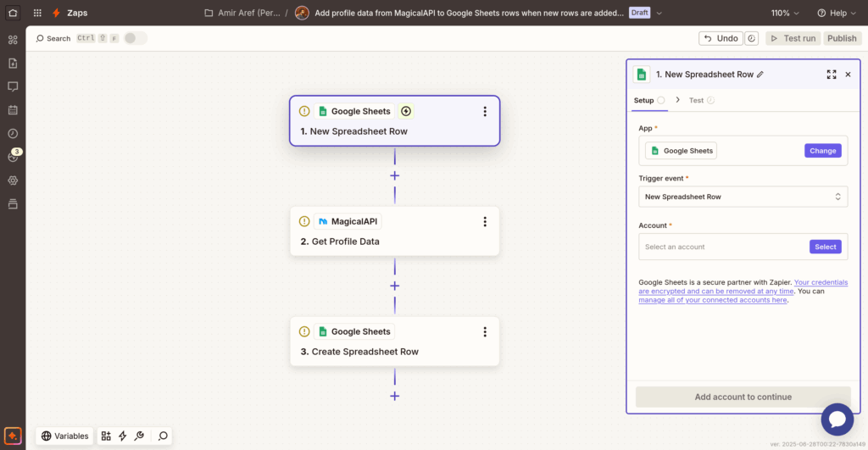Open the history clock icon in the sidebar
The height and width of the screenshot is (450, 868).
[x=13, y=133]
